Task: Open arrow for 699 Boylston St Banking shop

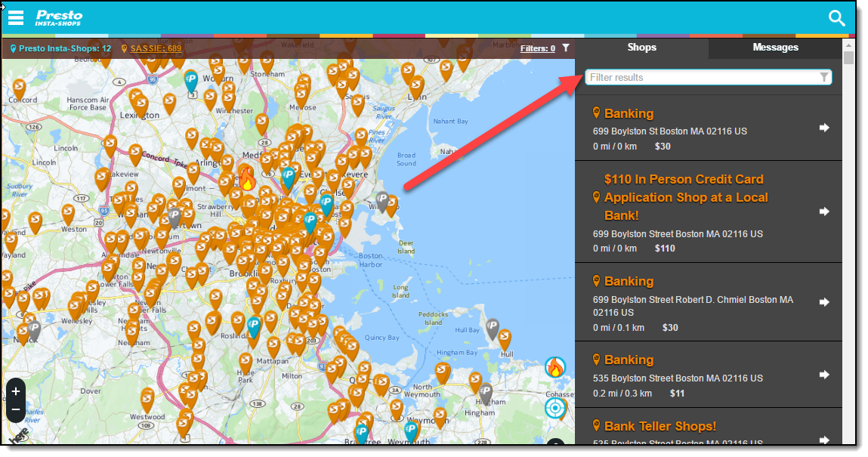Action: (824, 128)
